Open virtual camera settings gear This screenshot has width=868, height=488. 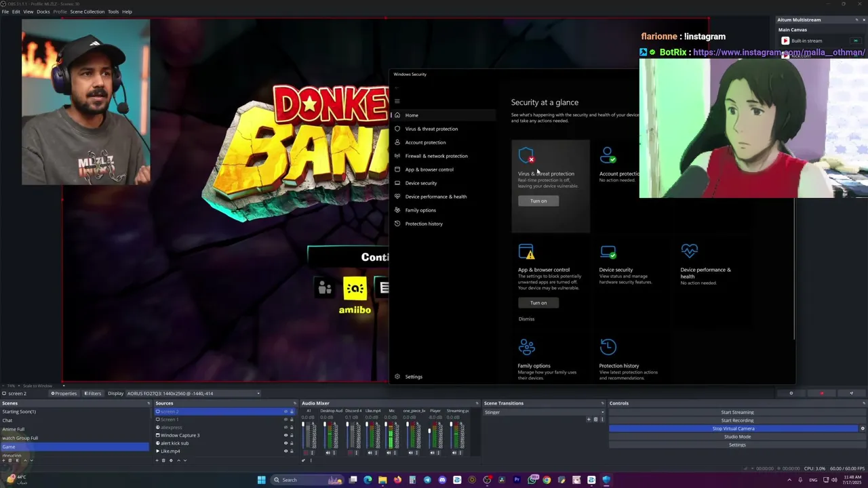[x=863, y=428]
